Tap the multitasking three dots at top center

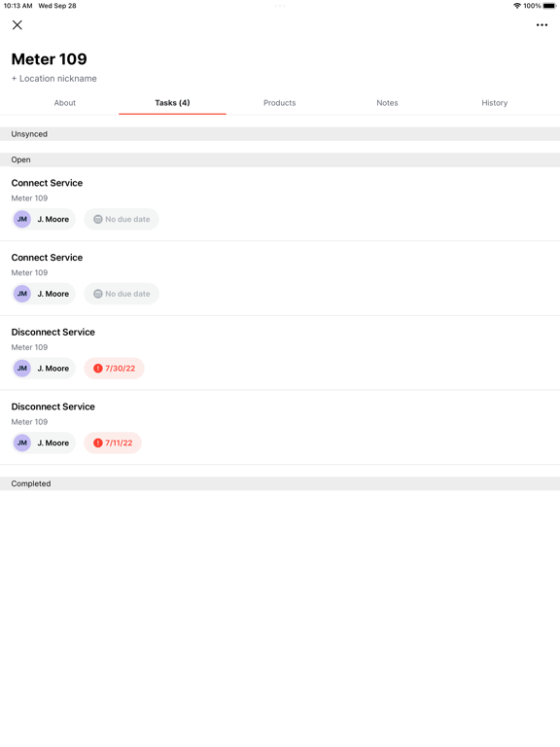pos(280,6)
